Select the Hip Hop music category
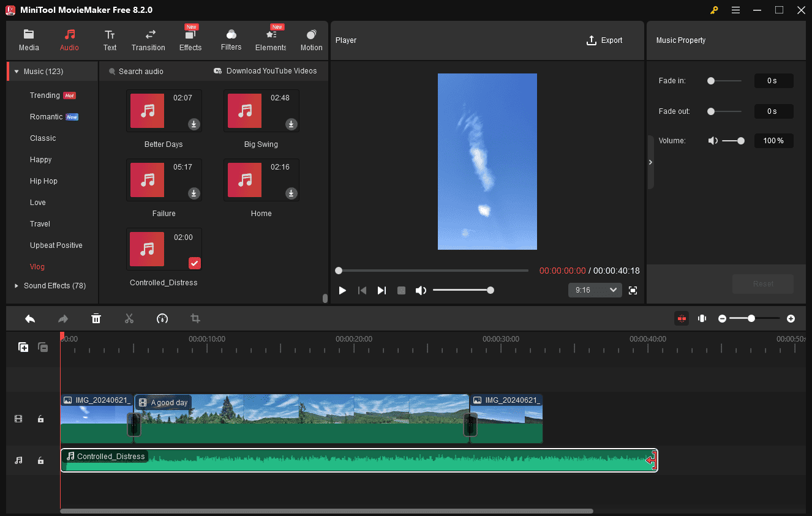The height and width of the screenshot is (516, 812). (x=43, y=181)
